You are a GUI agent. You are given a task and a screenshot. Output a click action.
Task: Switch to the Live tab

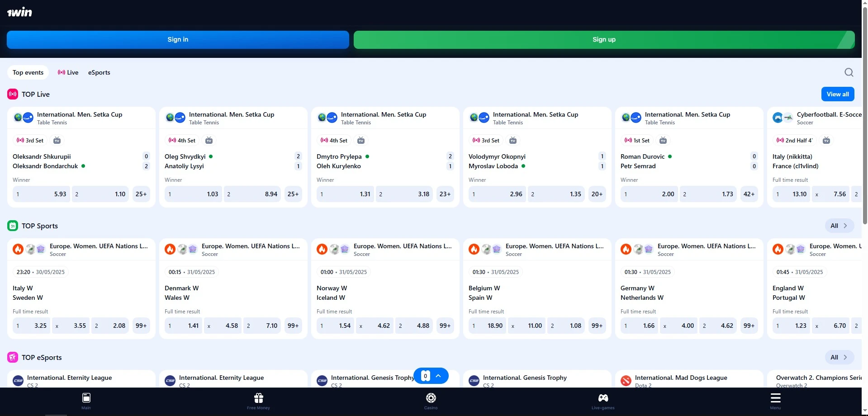pos(68,72)
